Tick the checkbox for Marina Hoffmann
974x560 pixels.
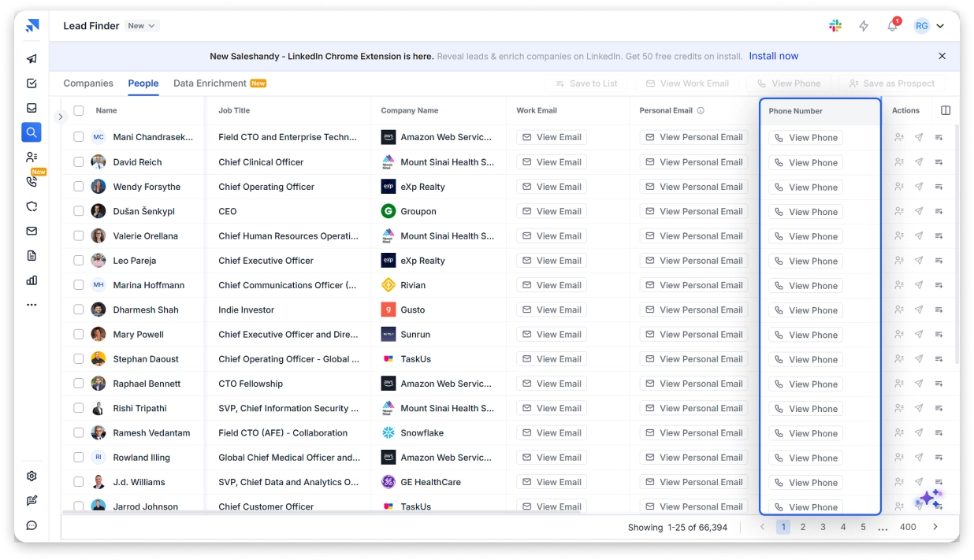pos(79,285)
